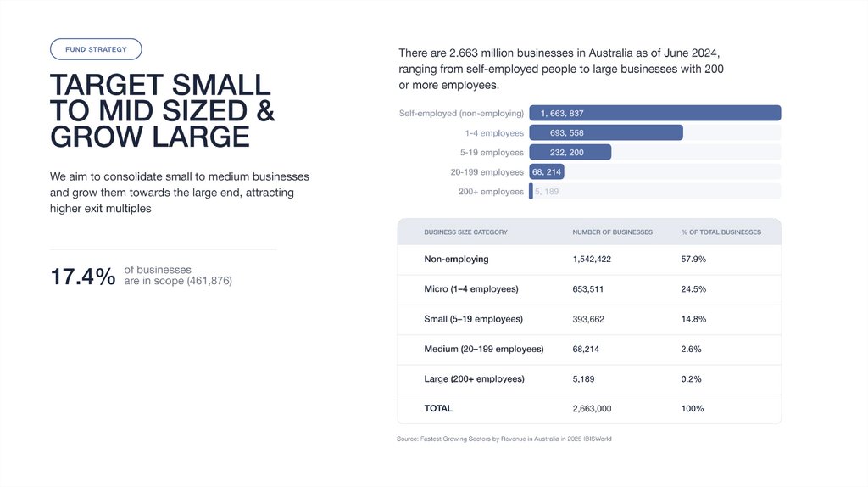Click the Medium (20–199 employees) row label

(x=483, y=349)
